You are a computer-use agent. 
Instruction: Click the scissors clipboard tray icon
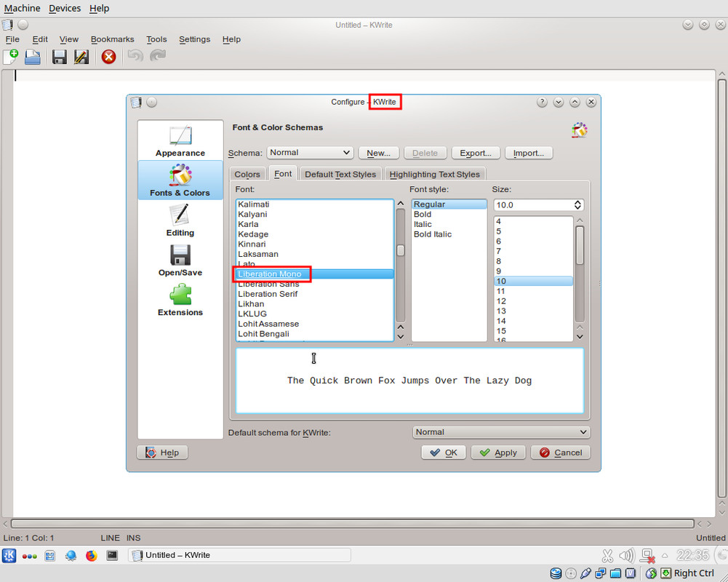[x=607, y=556]
